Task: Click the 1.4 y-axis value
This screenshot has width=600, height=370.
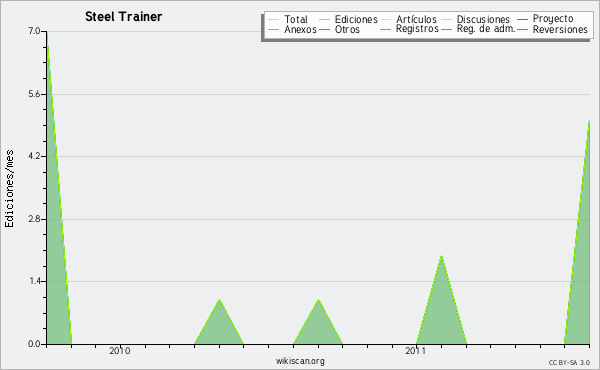Action: tap(35, 281)
